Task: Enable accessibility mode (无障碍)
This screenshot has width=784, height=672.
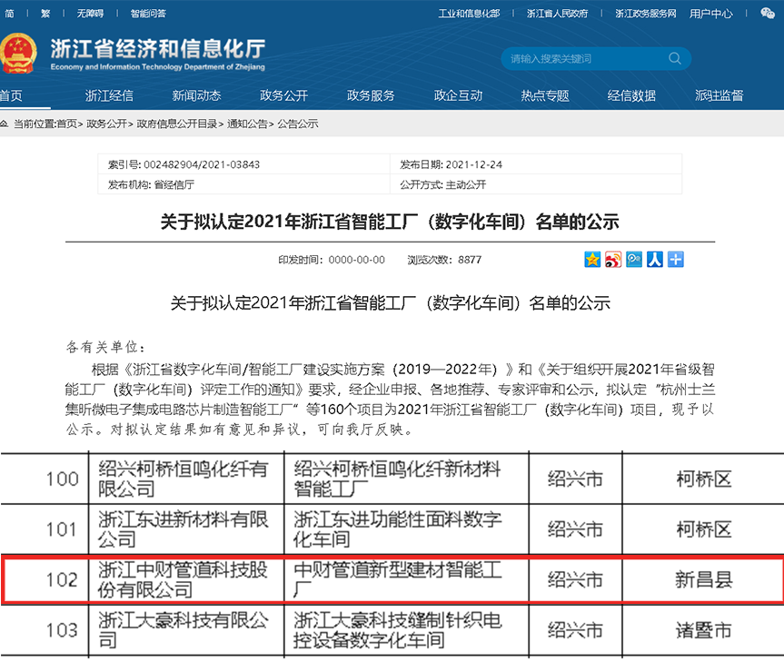Action: click(x=90, y=14)
